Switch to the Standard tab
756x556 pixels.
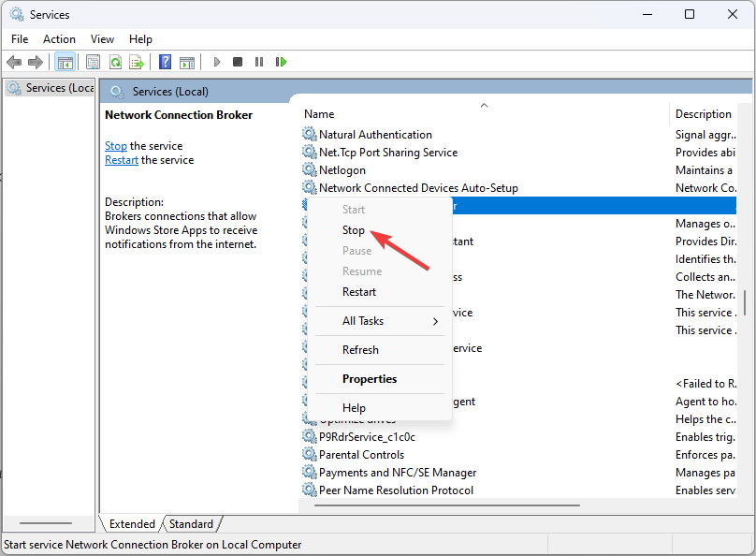(x=191, y=523)
